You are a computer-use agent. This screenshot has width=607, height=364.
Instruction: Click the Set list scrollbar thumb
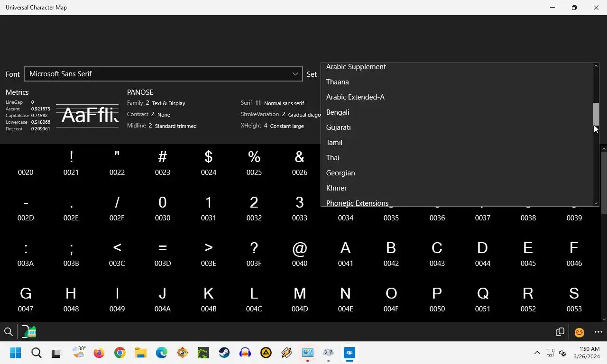tap(596, 114)
